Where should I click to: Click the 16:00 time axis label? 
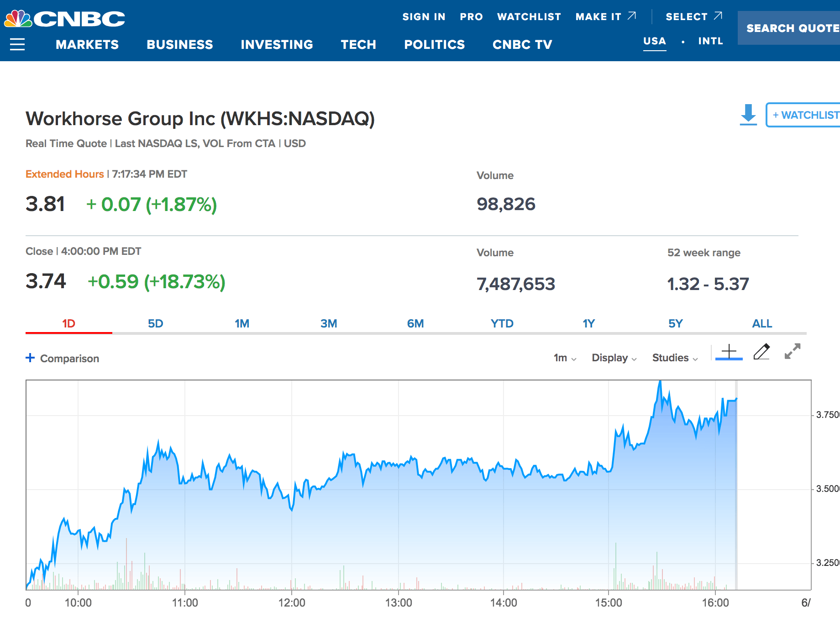(715, 603)
